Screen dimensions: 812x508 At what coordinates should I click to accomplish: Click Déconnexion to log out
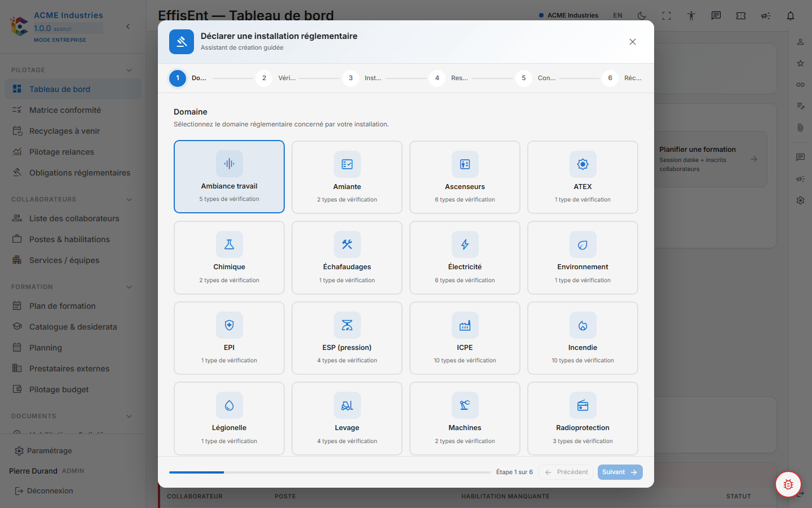44,491
